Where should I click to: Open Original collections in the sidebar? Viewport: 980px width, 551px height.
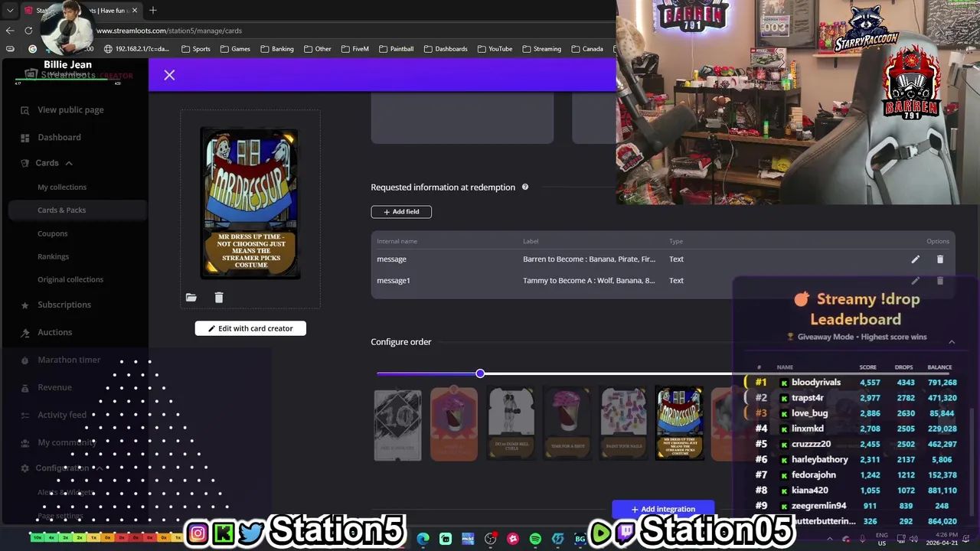click(x=70, y=280)
